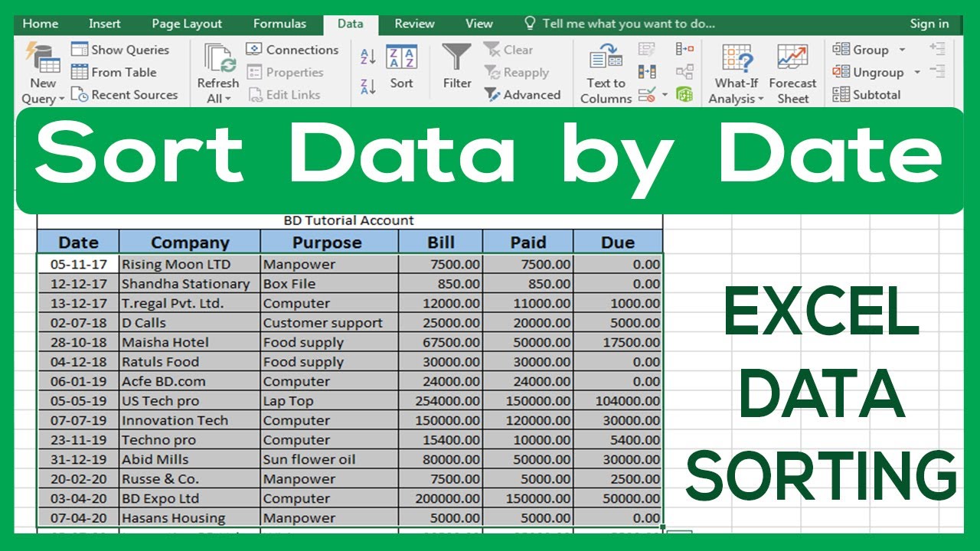Open the Page Layout tab
This screenshot has width=980, height=551.
point(187,24)
